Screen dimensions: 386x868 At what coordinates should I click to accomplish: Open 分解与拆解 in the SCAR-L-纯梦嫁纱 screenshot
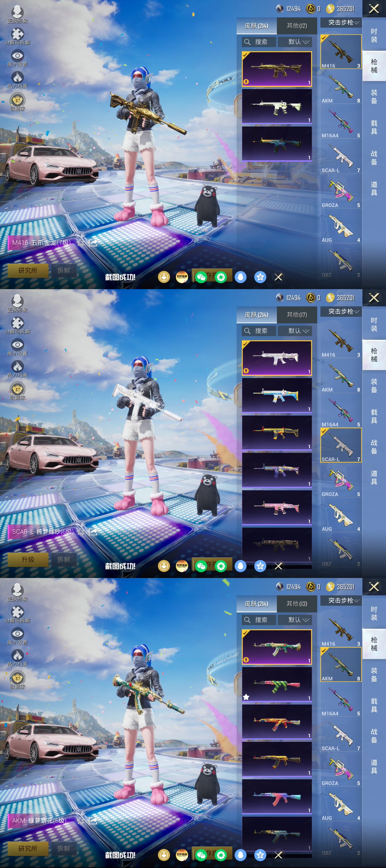point(17,325)
